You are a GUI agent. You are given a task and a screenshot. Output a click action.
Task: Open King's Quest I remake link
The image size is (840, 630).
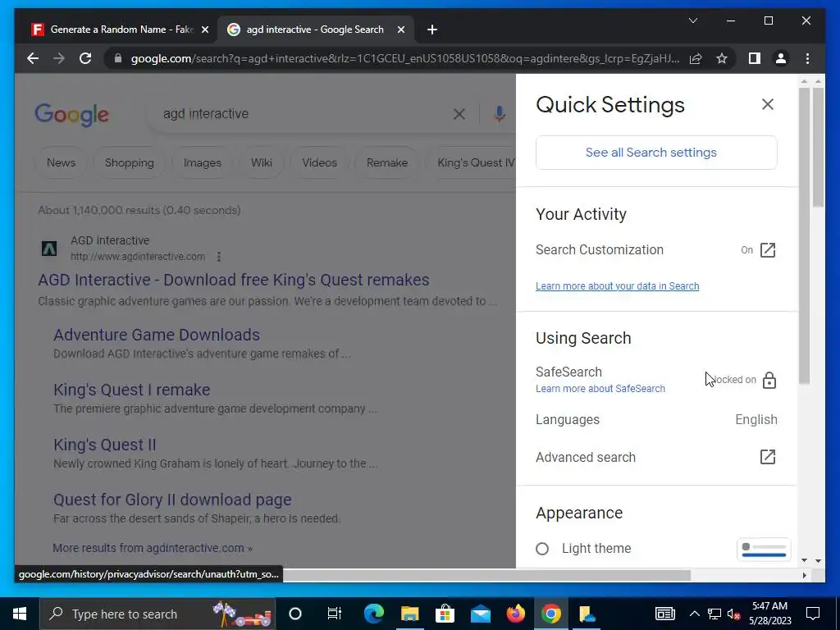point(132,390)
